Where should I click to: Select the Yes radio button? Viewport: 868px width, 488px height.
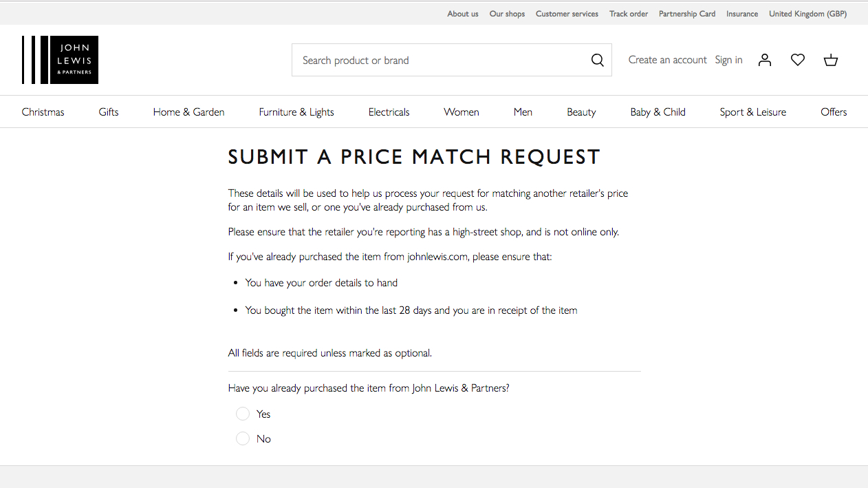pos(243,414)
